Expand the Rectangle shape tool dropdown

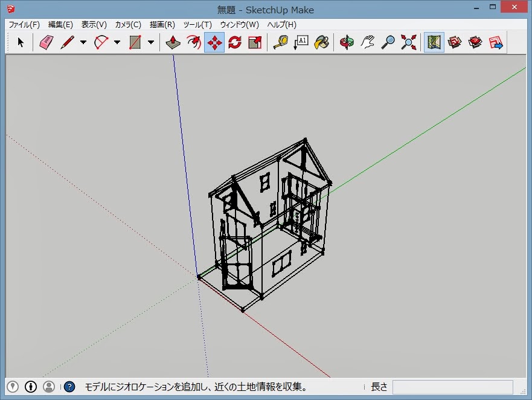(x=151, y=42)
